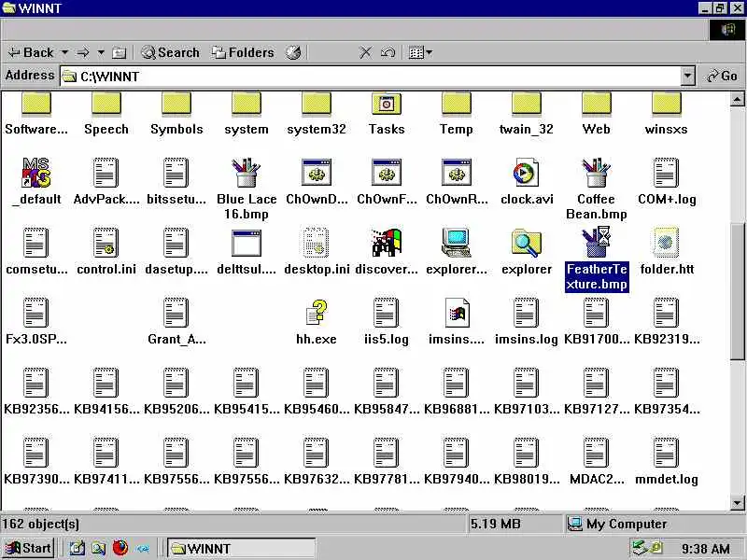Select the mmdet.log file
747x560 pixels.
[666, 461]
